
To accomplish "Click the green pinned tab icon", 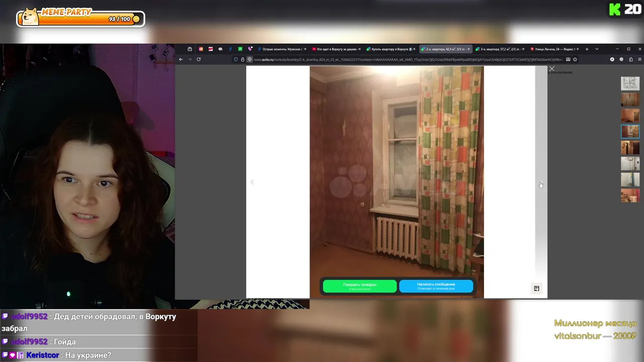I will (240, 49).
